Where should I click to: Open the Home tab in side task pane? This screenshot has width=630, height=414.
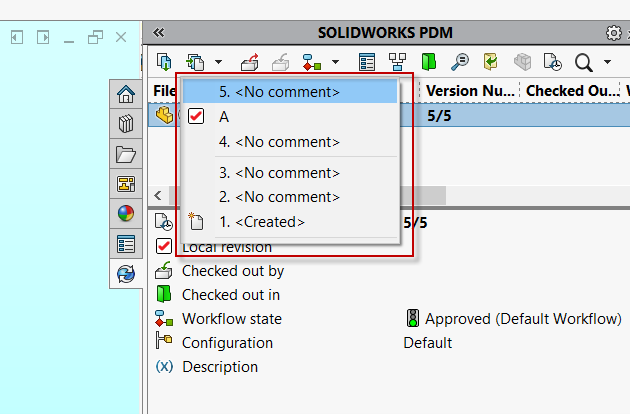pyautogui.click(x=126, y=94)
